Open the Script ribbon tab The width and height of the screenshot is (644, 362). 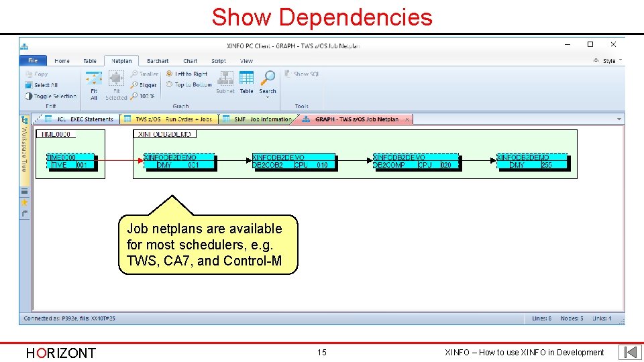(219, 61)
